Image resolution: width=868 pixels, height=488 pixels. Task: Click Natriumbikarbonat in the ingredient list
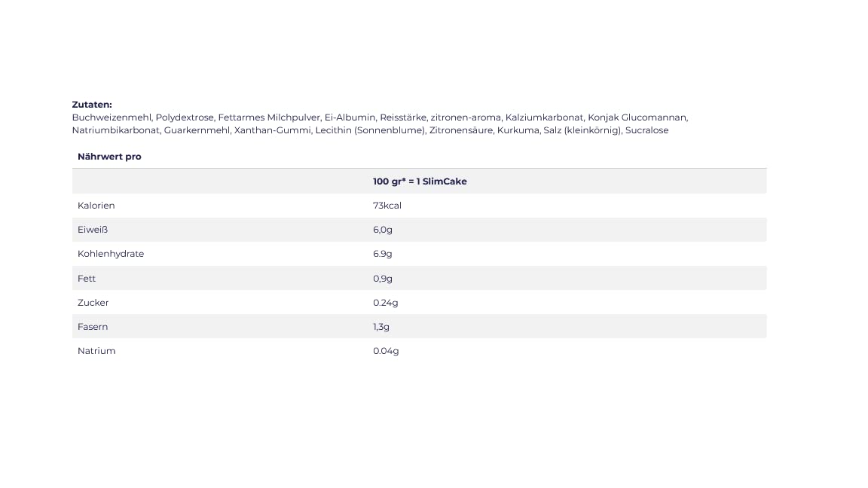[x=116, y=130]
